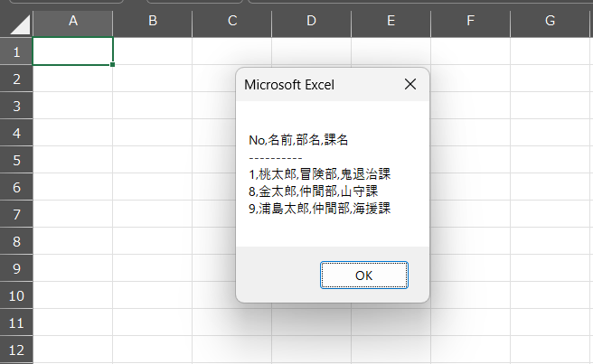Click the fill handle of cell A1
Screen dimensions: 593x364
(x=112, y=65)
